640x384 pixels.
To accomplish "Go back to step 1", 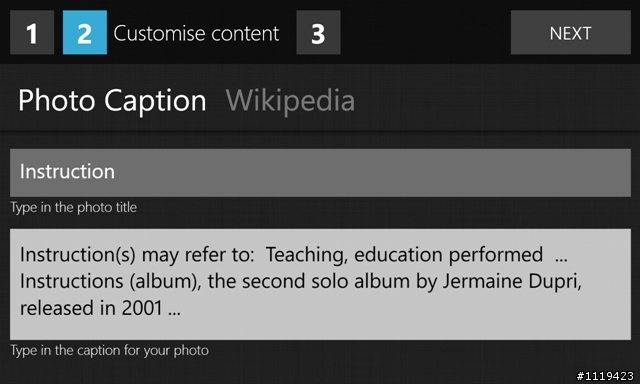I will coord(32,33).
